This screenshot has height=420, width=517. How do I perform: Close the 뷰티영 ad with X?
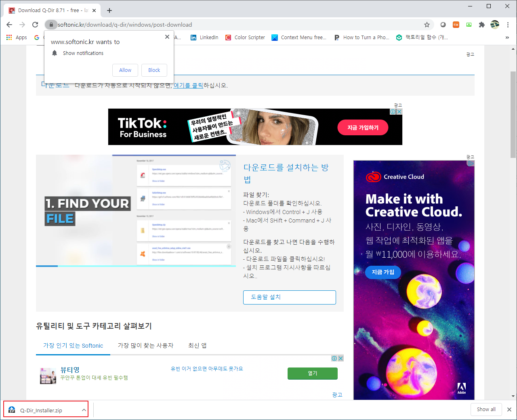click(x=341, y=358)
